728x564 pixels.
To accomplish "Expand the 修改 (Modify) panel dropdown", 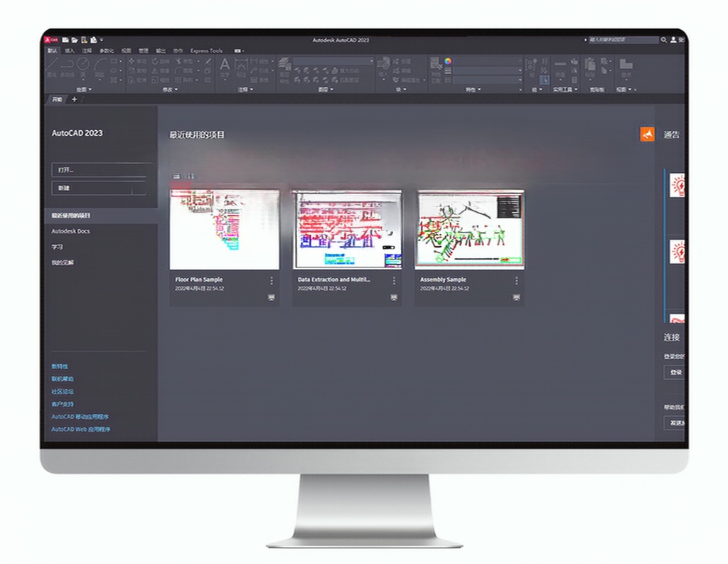I will coord(170,89).
